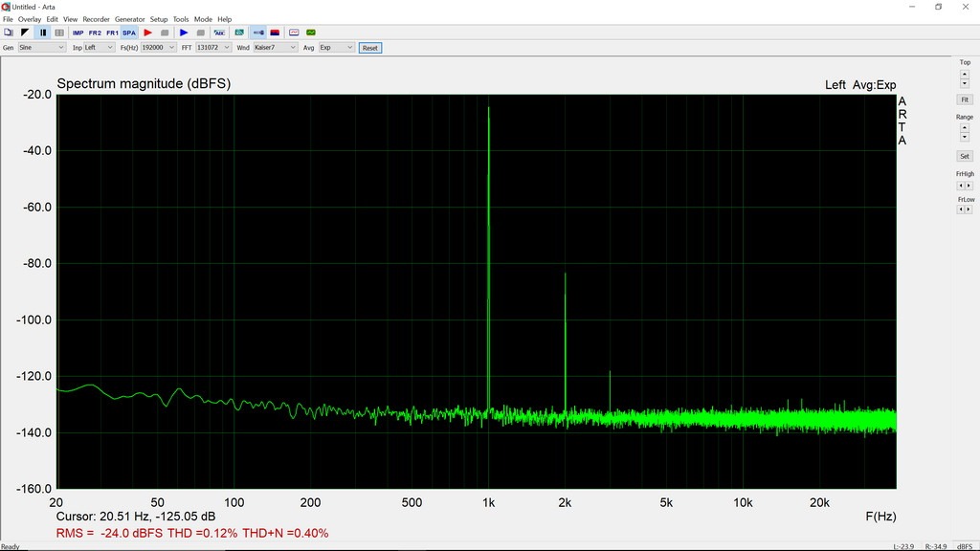980x551 pixels.
Task: Decrease graph Top with down arrow
Action: (x=965, y=84)
